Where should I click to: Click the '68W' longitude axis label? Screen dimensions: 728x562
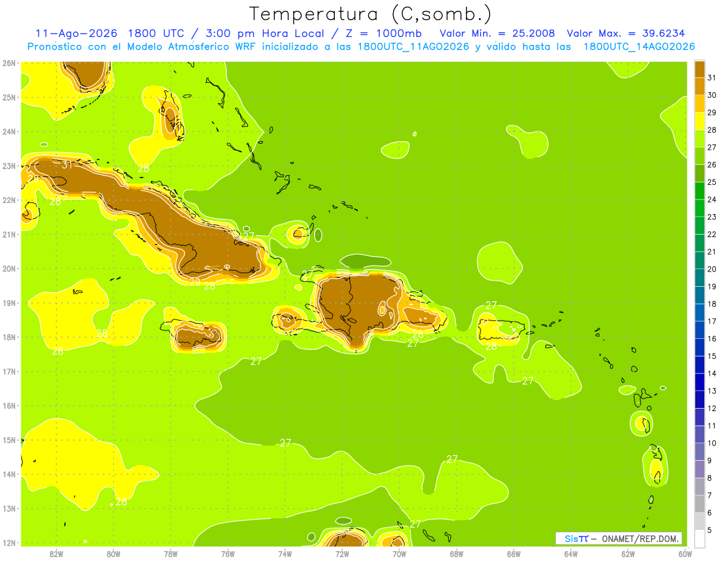[x=457, y=554]
